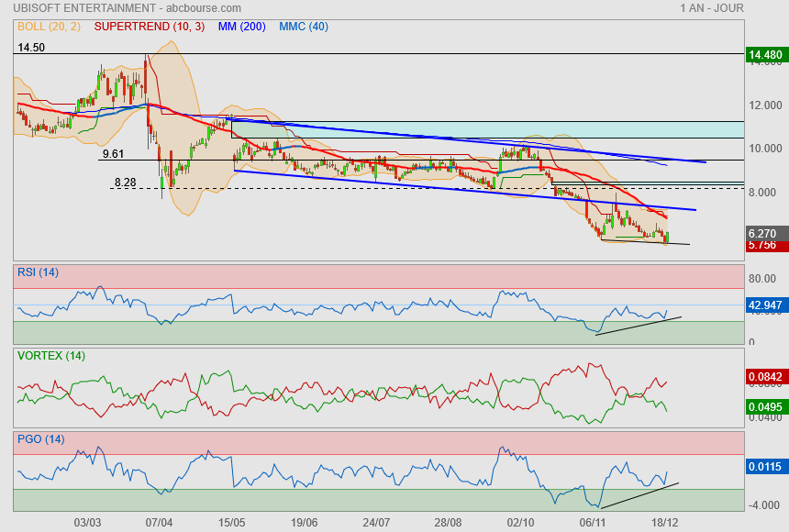Click the PGO (14) panel title
Screen dimensions: 789x532
click(40, 439)
